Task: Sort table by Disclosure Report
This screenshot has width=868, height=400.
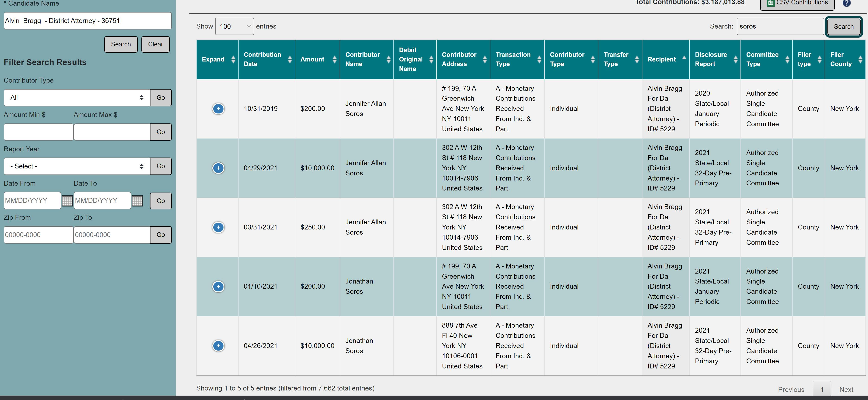Action: pyautogui.click(x=715, y=59)
